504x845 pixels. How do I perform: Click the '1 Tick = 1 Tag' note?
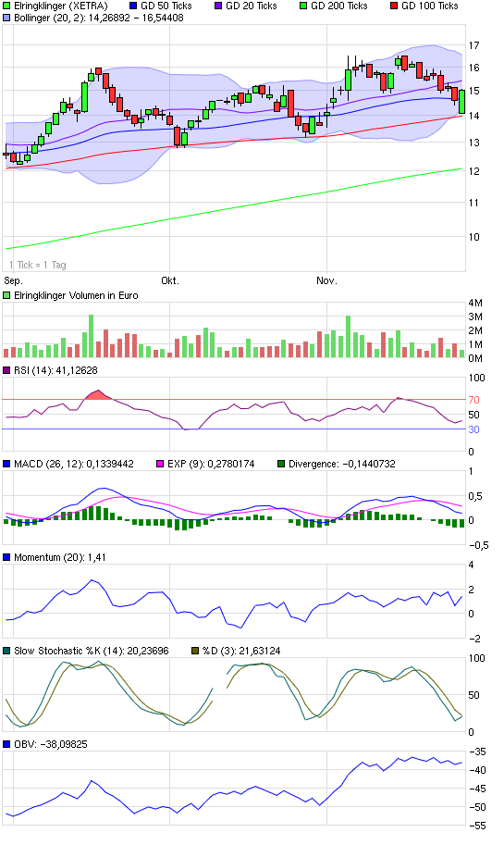point(38,265)
